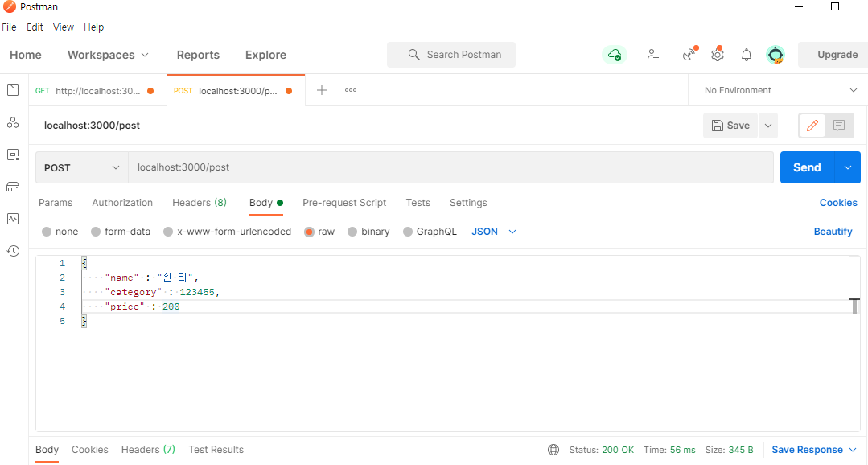
Task: Beautify the JSON body
Action: click(x=833, y=232)
